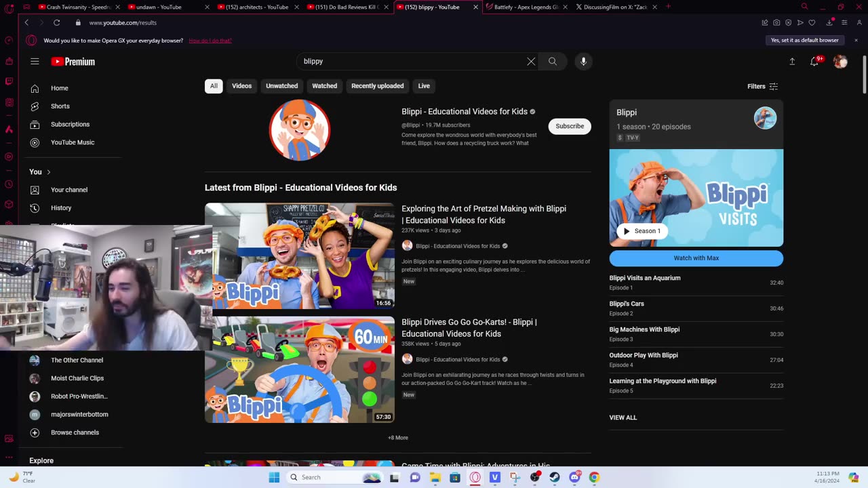The width and height of the screenshot is (868, 488).
Task: Select the All filter chip
Action: [214, 86]
